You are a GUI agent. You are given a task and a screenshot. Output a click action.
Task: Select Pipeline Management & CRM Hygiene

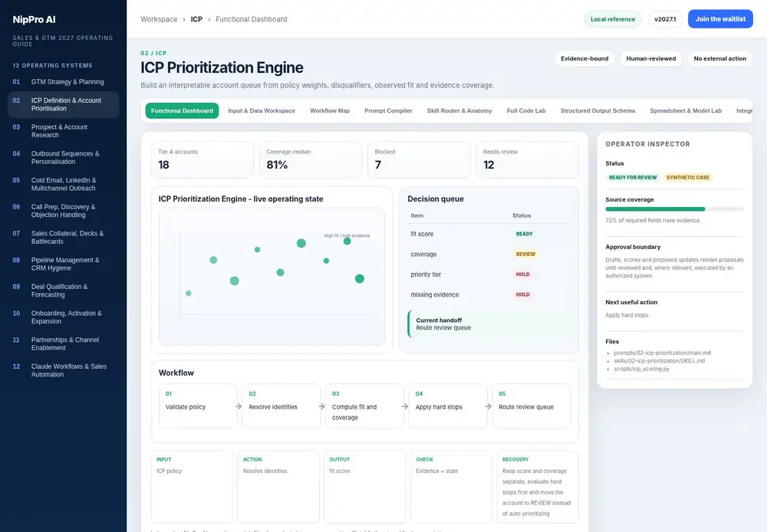pos(63,264)
